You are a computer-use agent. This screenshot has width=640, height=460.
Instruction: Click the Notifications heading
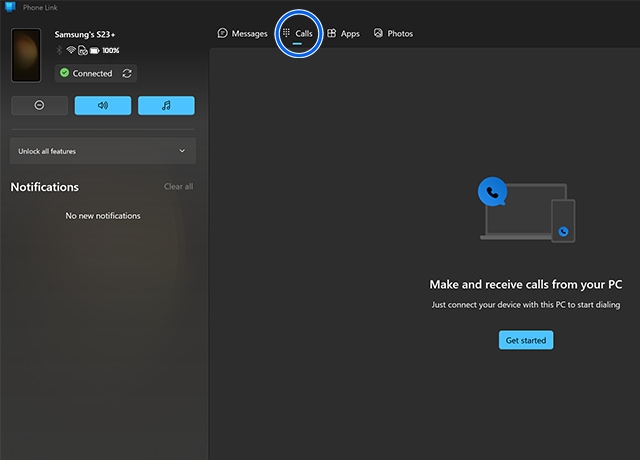[x=44, y=187]
